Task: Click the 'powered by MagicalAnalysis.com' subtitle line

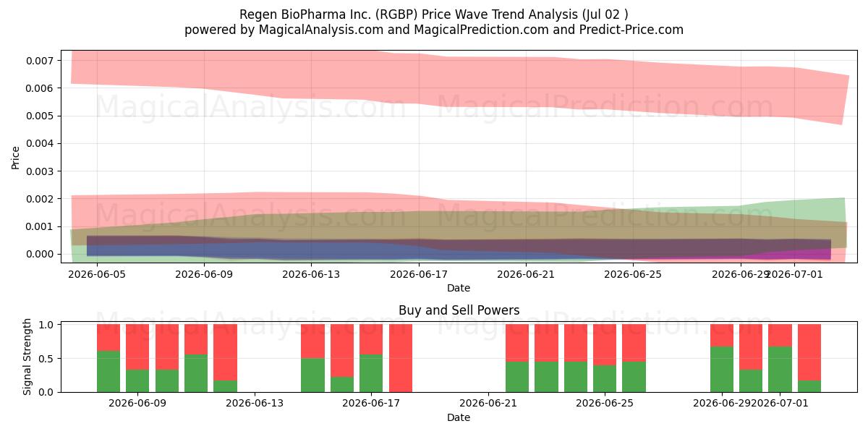Action: 434,30
